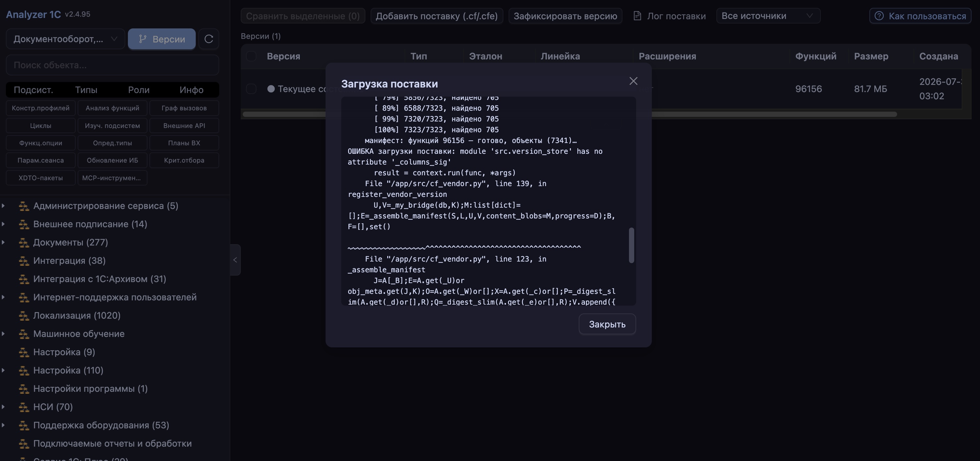
Task: Open Планы ВХ tool
Action: pos(184,143)
